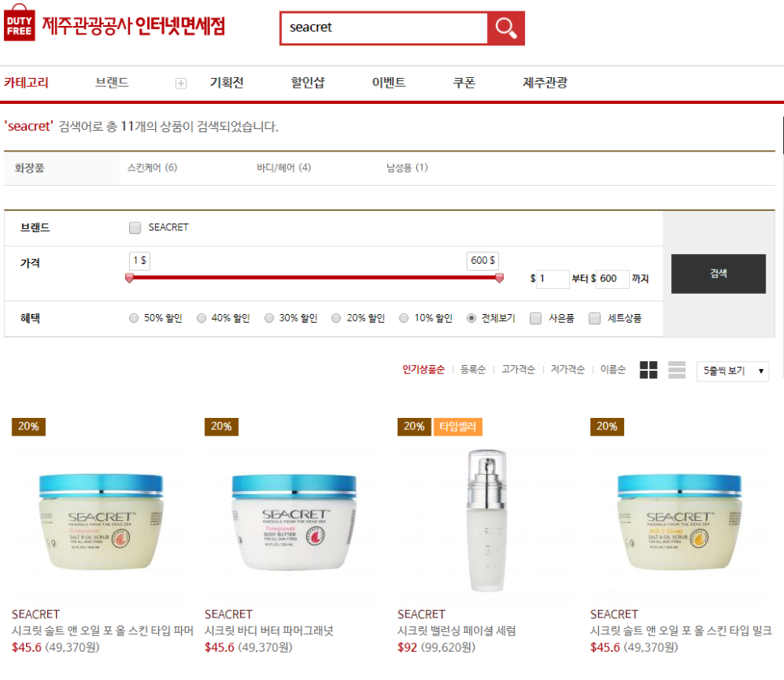Open the 5줄씩 보기 dropdown
The width and height of the screenshot is (784, 680).
pyautogui.click(x=733, y=371)
